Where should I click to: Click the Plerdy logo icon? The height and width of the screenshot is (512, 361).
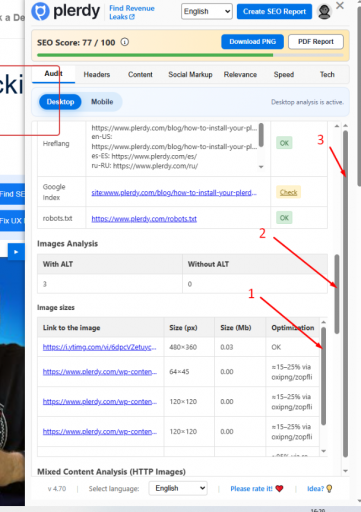[40, 11]
